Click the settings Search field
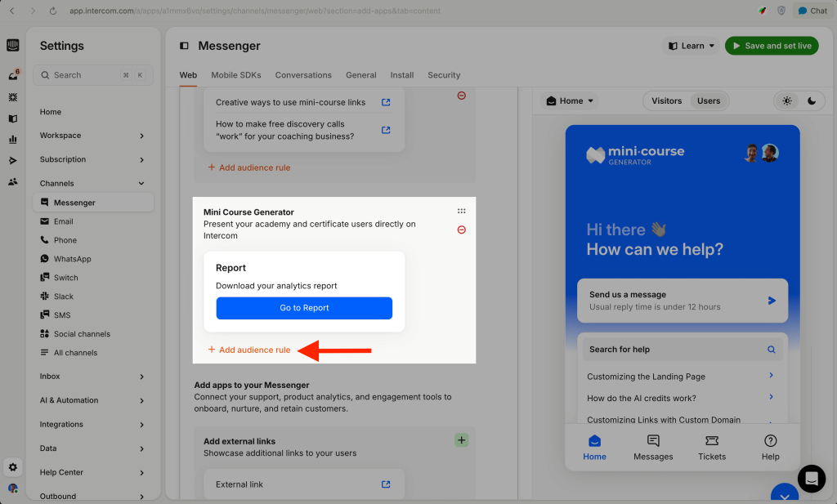 click(x=93, y=75)
